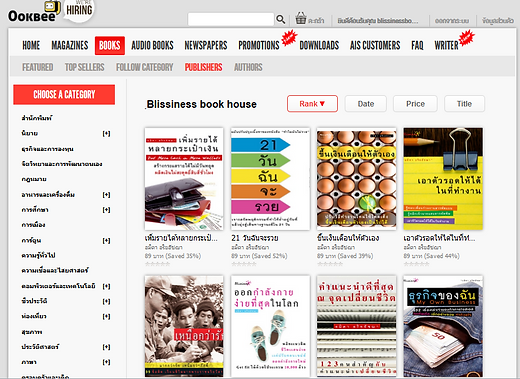
Task: Click author name under 21 วันฉันจะรวย
Action: [250, 247]
